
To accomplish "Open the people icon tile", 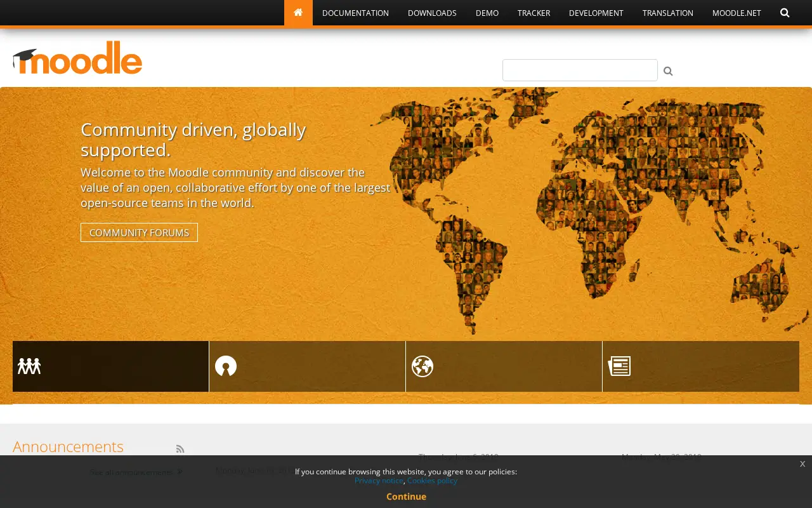I will [110, 366].
